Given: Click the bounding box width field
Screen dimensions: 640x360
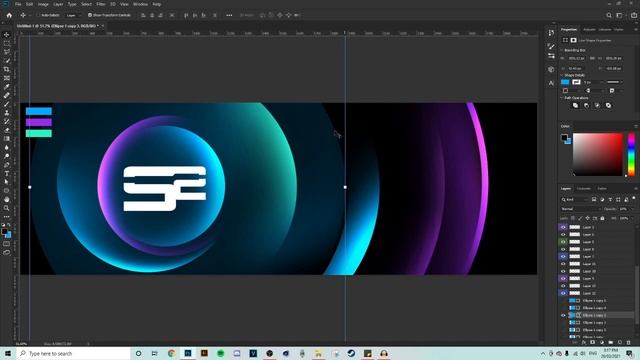Looking at the screenshot, I should pyautogui.click(x=577, y=58).
